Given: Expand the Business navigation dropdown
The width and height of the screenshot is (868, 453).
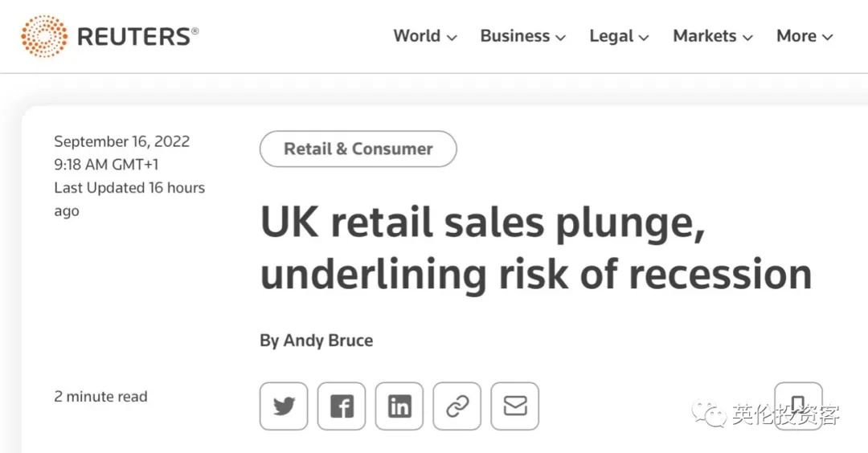Looking at the screenshot, I should (x=522, y=36).
